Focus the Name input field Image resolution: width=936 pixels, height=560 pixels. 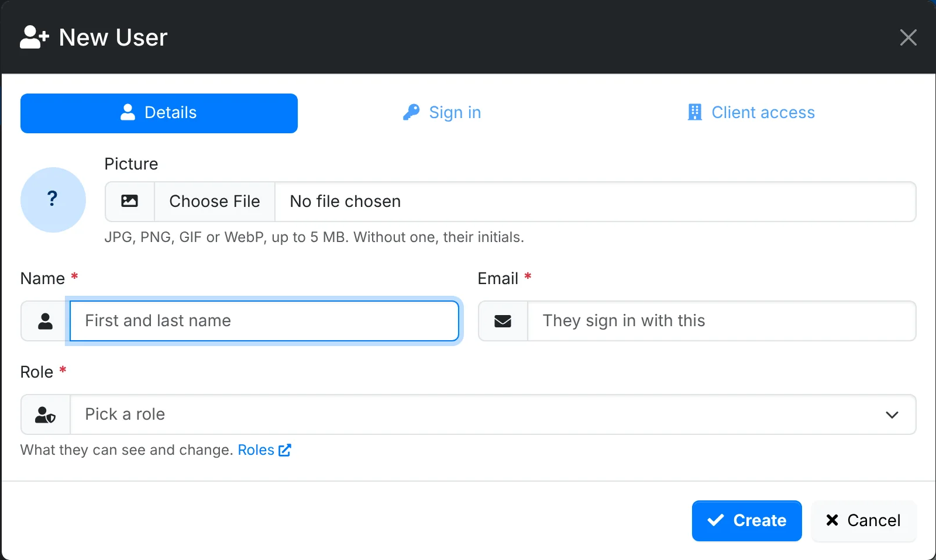coord(264,321)
